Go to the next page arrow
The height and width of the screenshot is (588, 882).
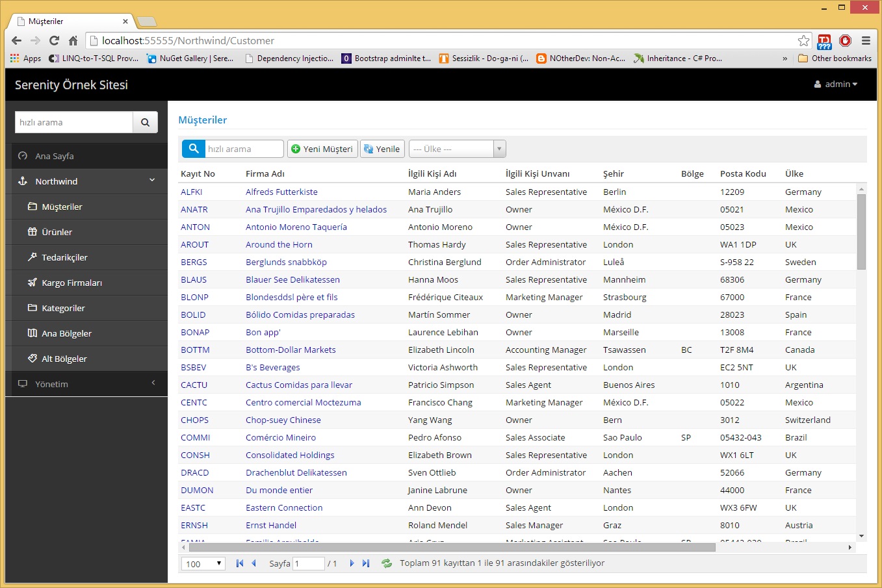point(352,563)
